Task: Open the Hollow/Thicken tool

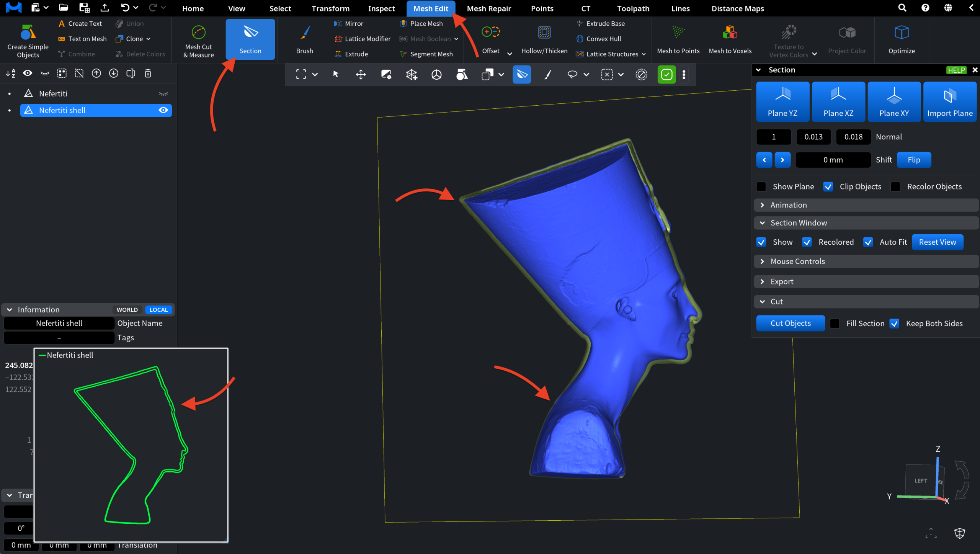Action: tap(544, 39)
